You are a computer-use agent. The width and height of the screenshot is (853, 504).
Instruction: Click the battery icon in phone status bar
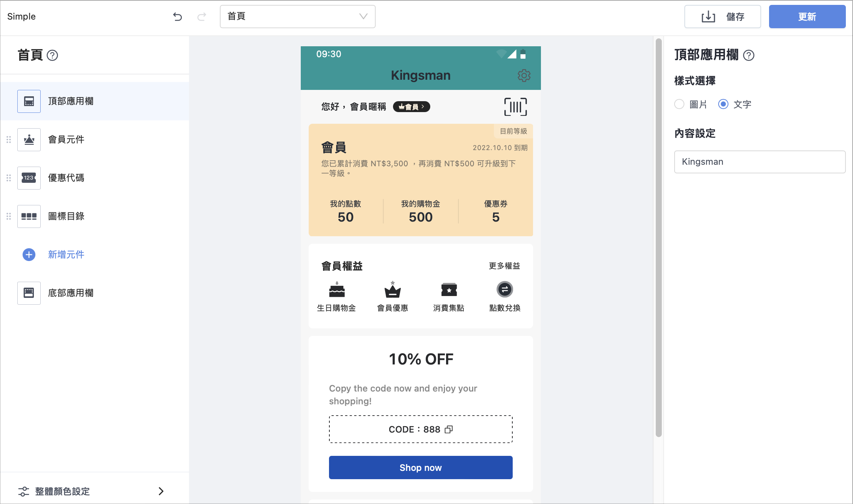click(x=523, y=54)
